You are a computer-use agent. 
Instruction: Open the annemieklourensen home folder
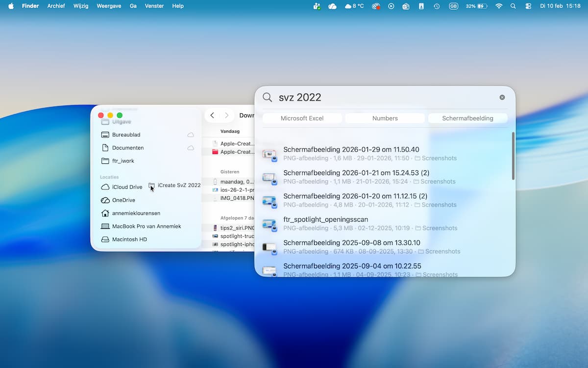[x=136, y=213]
